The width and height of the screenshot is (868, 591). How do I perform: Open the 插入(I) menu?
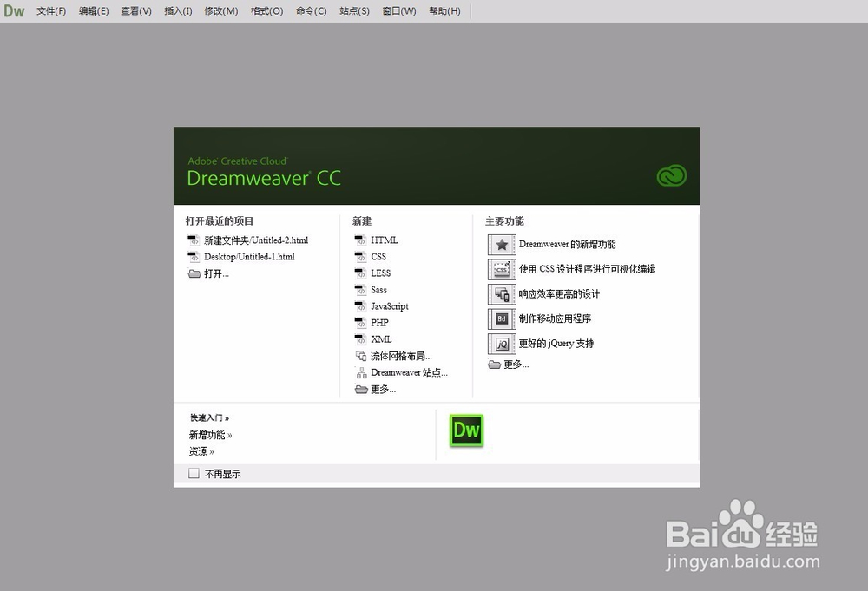pyautogui.click(x=178, y=11)
